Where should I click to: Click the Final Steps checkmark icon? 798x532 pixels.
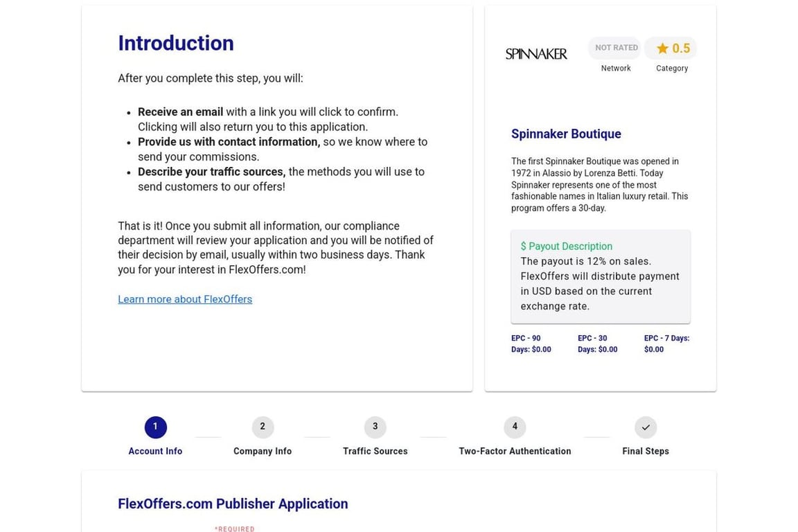pos(646,427)
